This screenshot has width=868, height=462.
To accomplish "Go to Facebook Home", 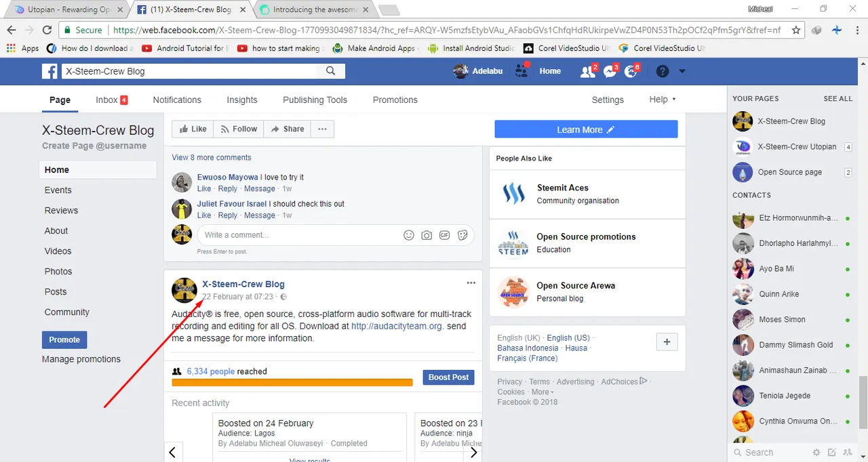I will pos(550,71).
